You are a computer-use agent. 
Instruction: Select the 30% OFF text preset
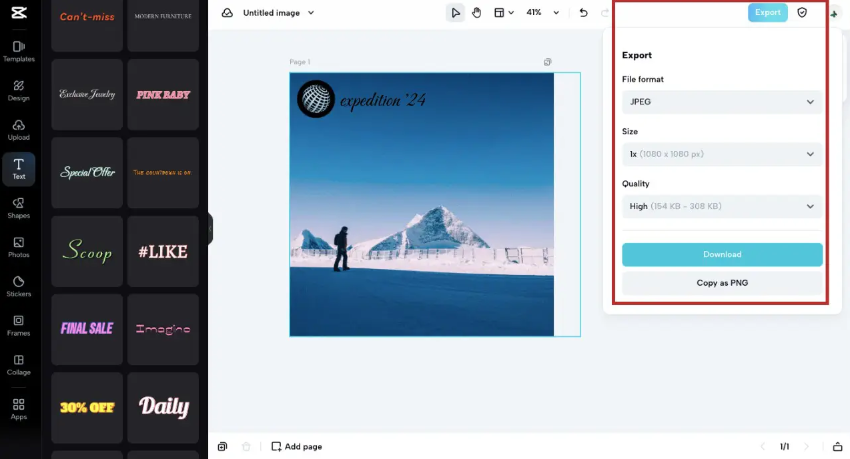[x=87, y=408]
